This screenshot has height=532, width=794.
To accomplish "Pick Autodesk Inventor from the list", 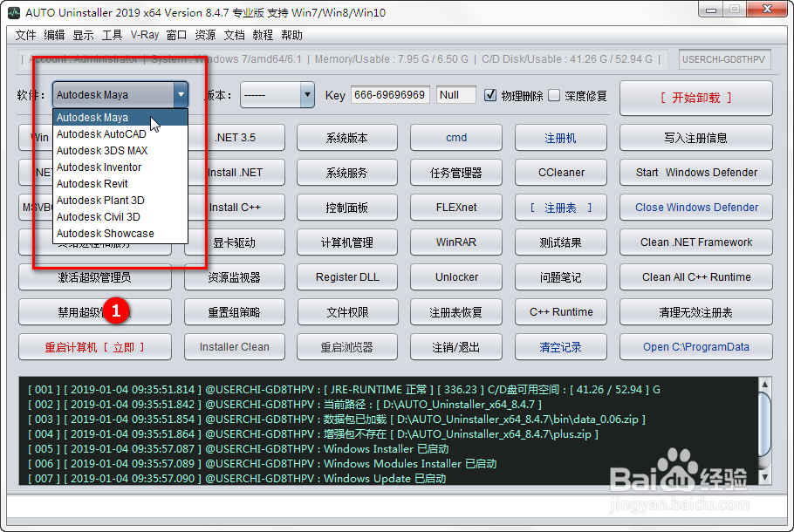I will (120, 167).
